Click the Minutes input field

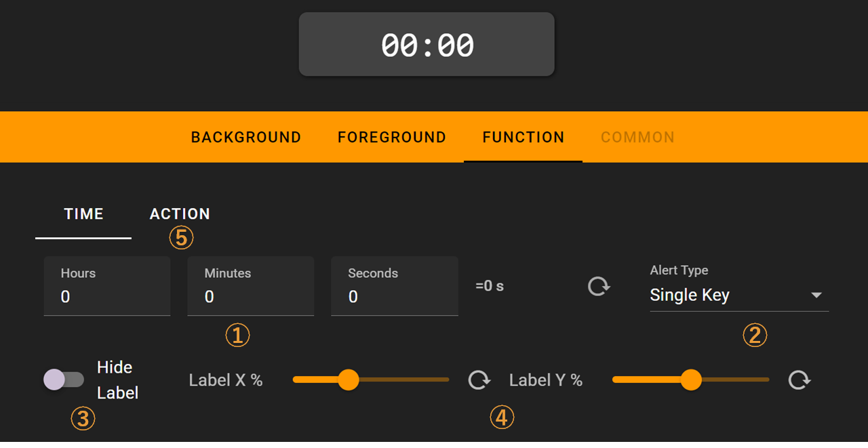tap(251, 286)
